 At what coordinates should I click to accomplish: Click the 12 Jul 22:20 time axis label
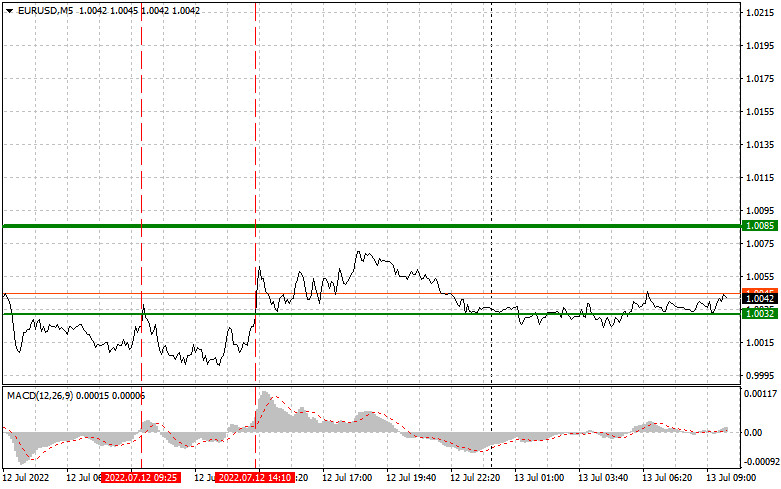tap(475, 478)
